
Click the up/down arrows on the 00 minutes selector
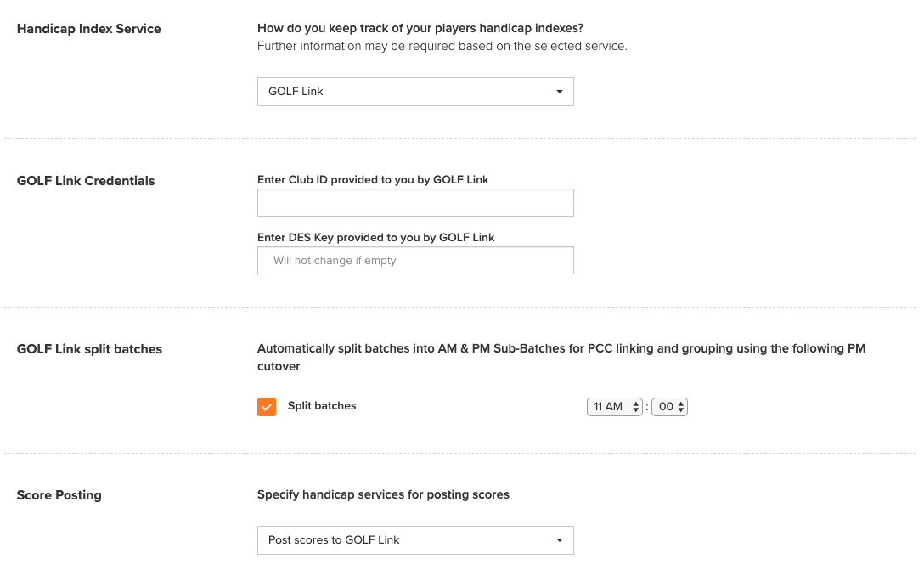[x=680, y=407]
